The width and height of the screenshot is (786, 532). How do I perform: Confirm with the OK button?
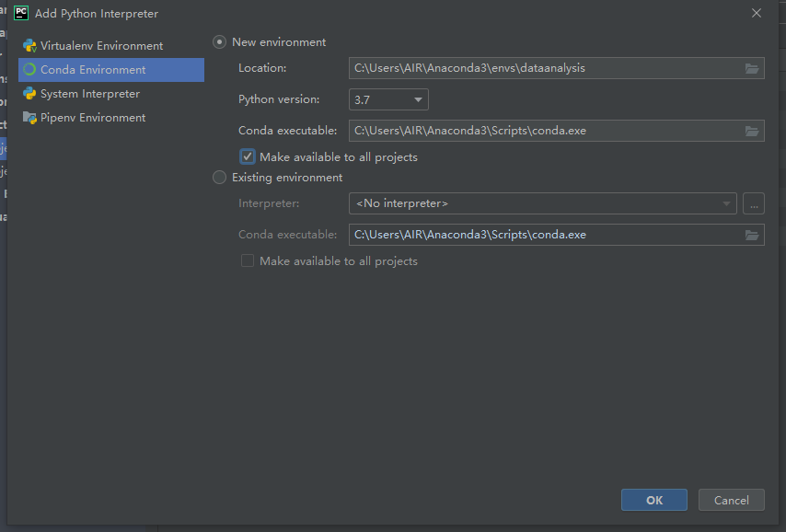[x=654, y=500]
